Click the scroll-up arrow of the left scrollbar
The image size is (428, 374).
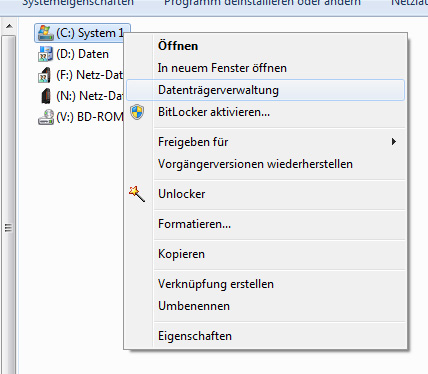[9, 26]
